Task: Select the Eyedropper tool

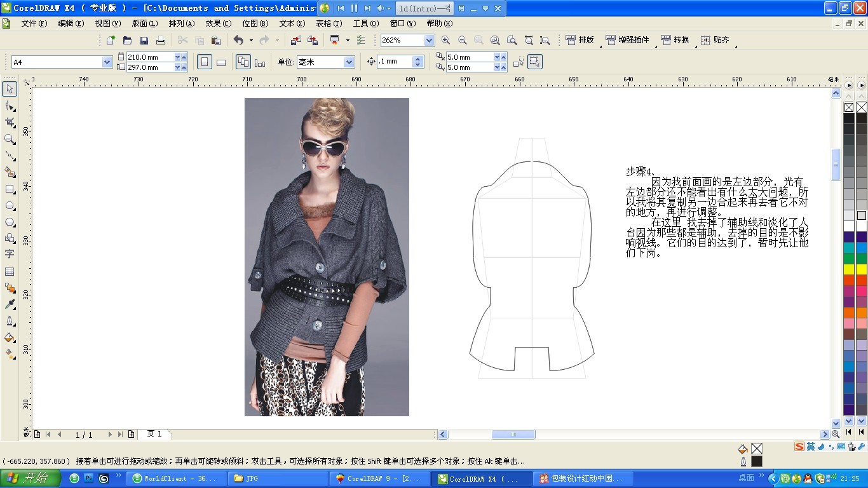Action: (x=10, y=304)
